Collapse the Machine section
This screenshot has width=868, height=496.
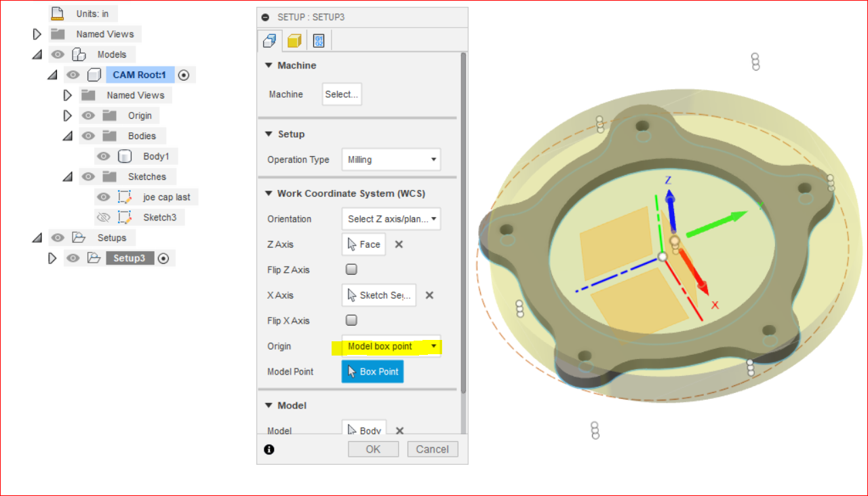point(269,65)
